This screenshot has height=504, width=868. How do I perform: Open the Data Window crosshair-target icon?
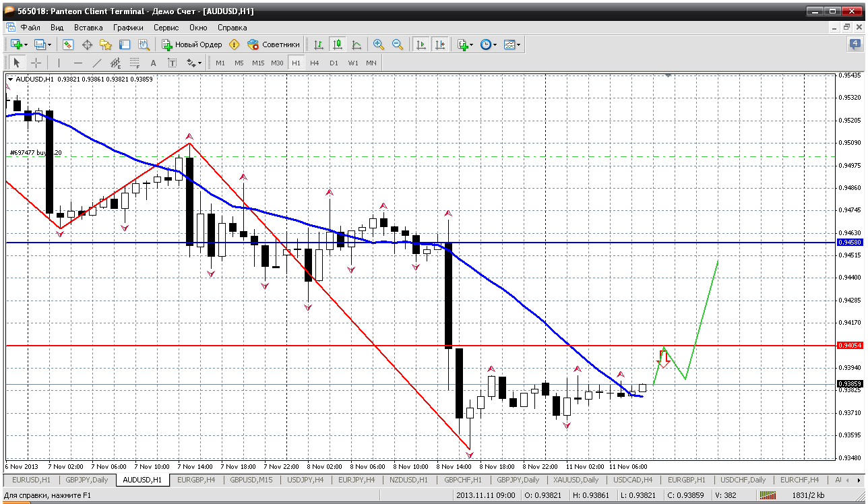click(x=87, y=44)
